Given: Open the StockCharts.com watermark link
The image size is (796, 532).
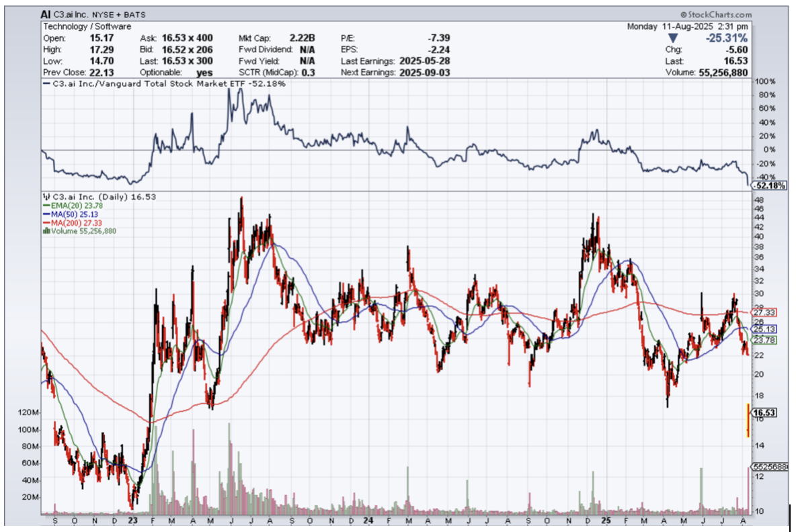Looking at the screenshot, I should [716, 15].
